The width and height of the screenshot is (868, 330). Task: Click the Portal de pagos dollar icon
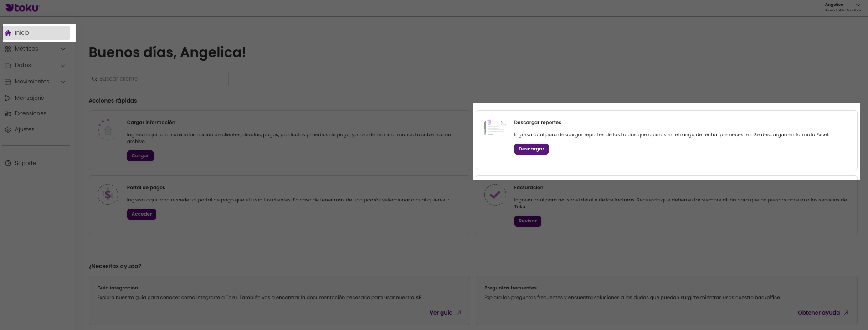(108, 195)
